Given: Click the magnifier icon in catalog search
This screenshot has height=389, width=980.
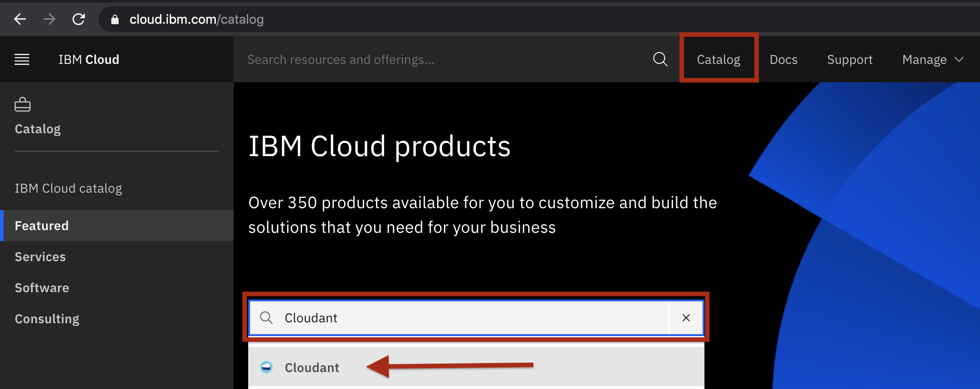Looking at the screenshot, I should point(266,318).
